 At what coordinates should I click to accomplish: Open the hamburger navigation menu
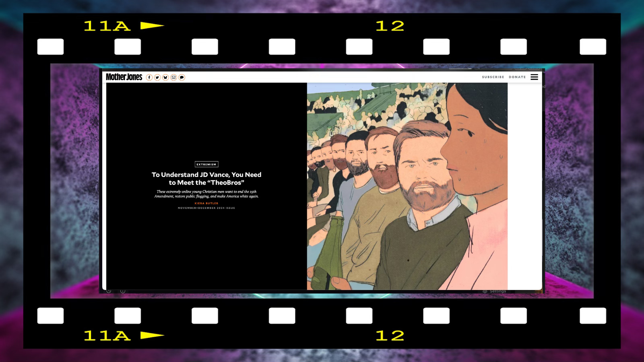534,77
